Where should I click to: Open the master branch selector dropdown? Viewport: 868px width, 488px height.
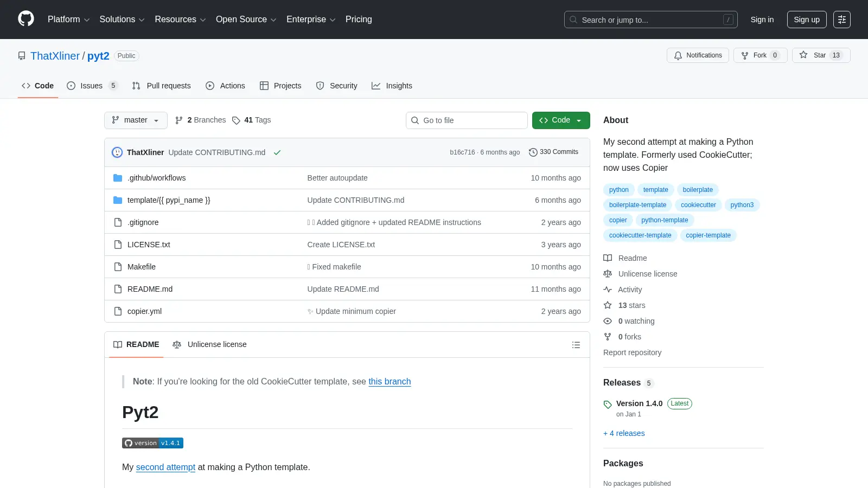136,120
